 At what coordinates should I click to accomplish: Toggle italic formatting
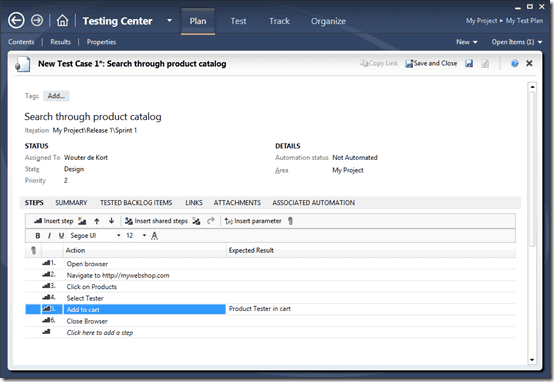click(x=49, y=236)
